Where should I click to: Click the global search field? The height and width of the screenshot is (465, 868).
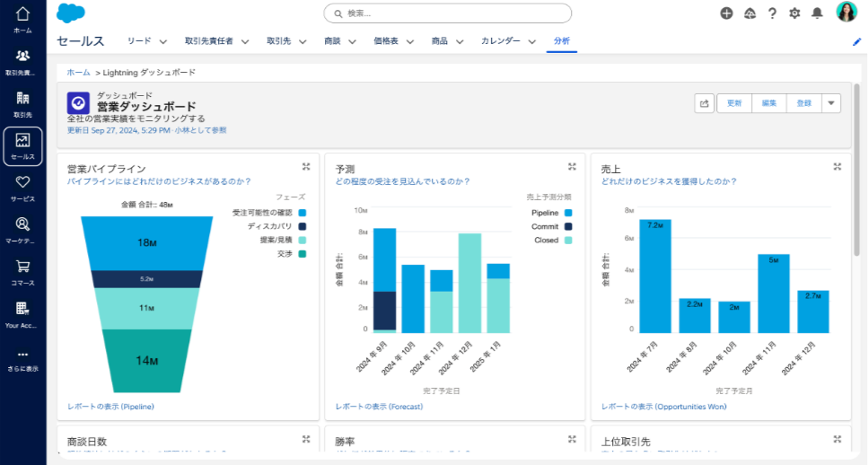447,13
